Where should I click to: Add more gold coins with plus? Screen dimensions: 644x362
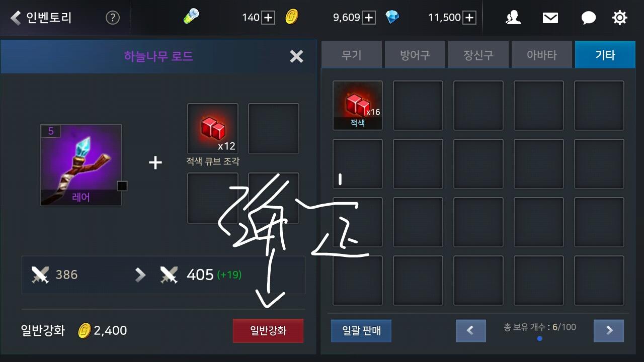(x=369, y=18)
